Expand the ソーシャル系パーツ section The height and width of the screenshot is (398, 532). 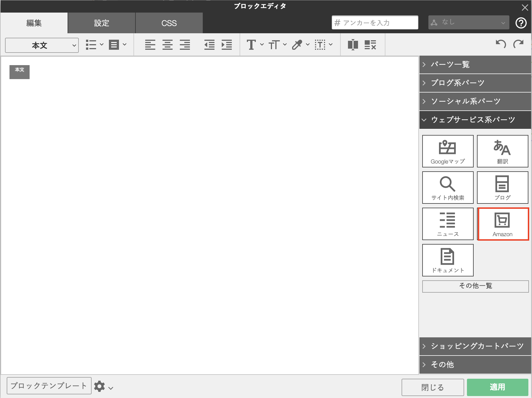click(475, 101)
